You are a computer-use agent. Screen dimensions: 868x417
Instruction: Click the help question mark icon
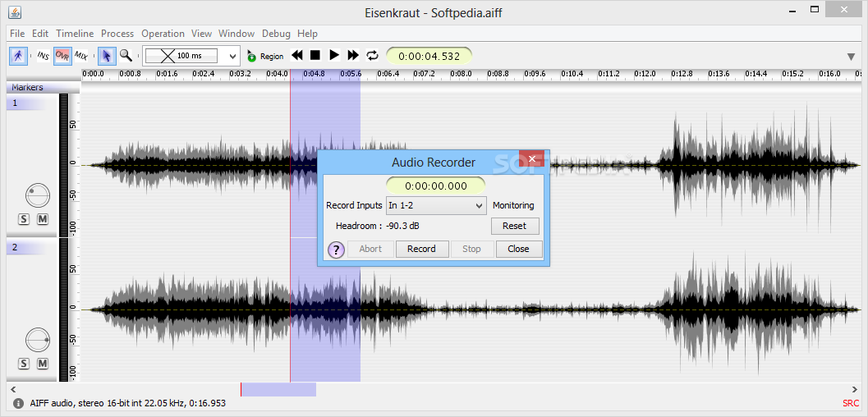point(336,250)
